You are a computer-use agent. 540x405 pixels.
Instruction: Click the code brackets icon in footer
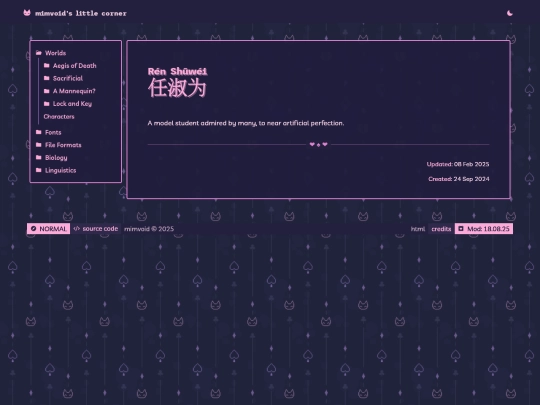pyautogui.click(x=76, y=229)
